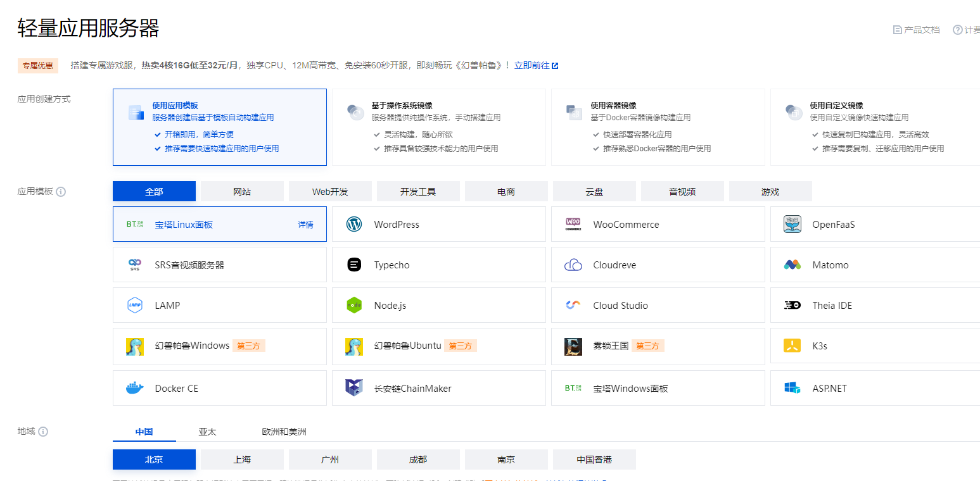Click the LAMP hexagon icon
The height and width of the screenshot is (481, 980).
[135, 305]
